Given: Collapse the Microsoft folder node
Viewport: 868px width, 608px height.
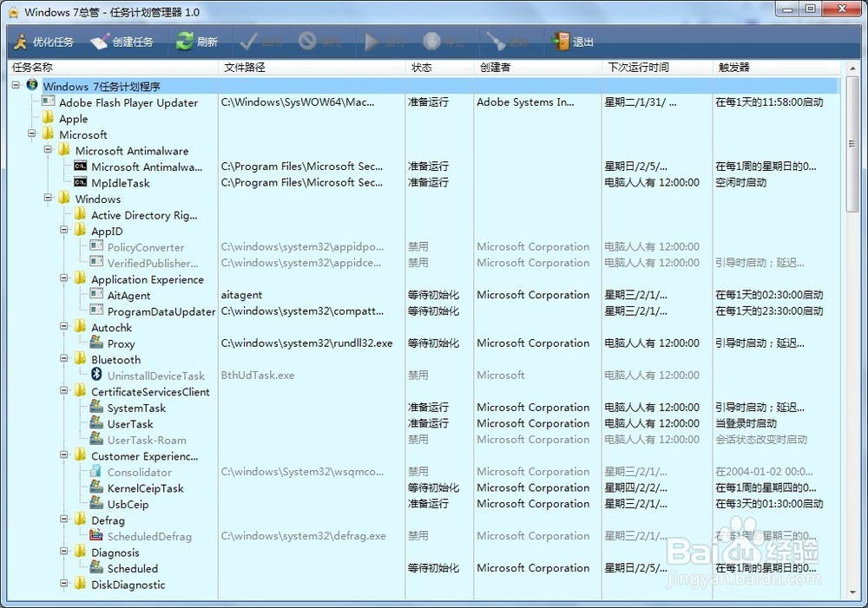Looking at the screenshot, I should pos(32,134).
